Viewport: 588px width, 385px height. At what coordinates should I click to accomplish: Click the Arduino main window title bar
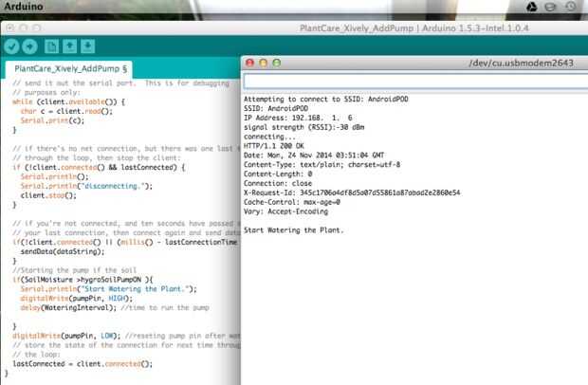[294, 28]
